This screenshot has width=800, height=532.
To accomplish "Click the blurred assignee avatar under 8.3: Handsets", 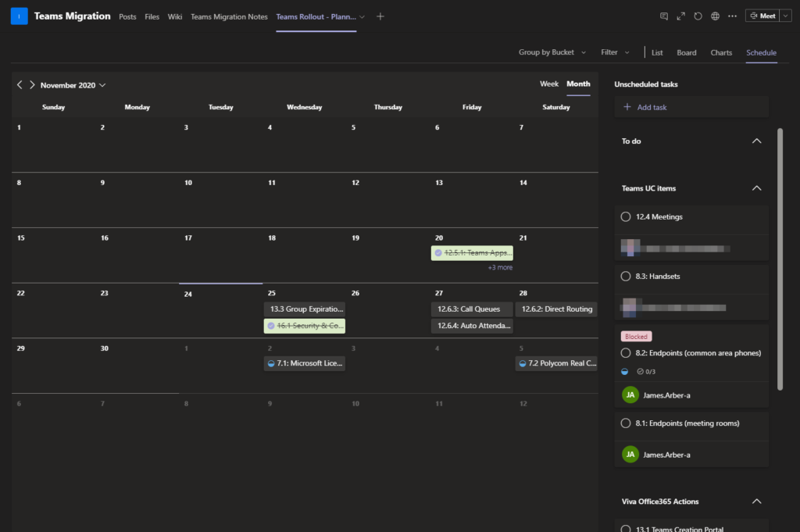I will tap(630, 307).
